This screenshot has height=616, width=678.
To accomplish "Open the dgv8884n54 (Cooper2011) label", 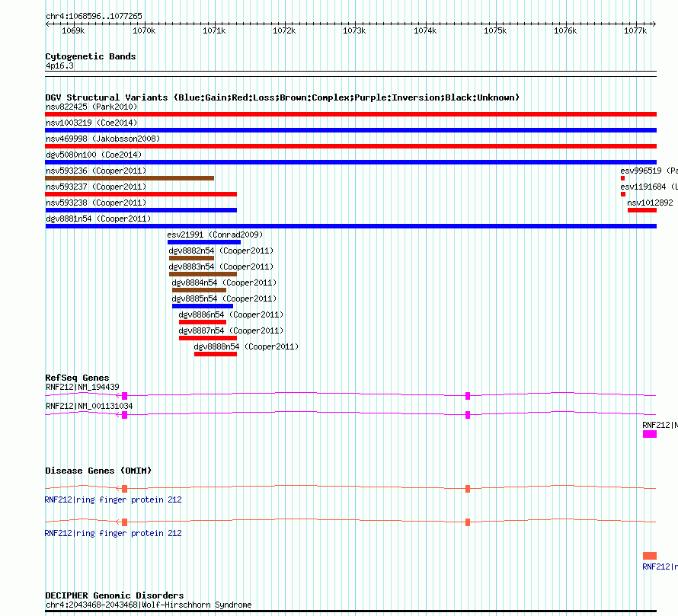I will pos(224,282).
